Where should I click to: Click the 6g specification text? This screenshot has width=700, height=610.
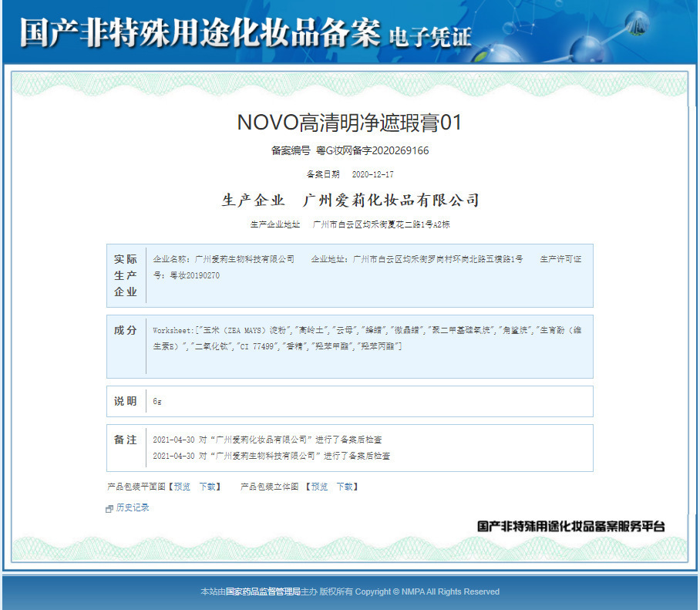pos(157,402)
